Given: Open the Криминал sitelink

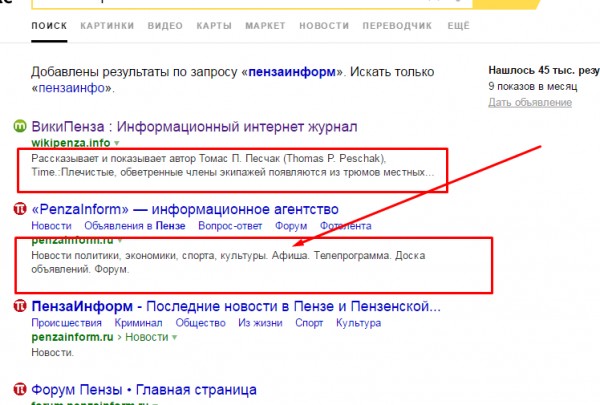Looking at the screenshot, I should click(139, 323).
